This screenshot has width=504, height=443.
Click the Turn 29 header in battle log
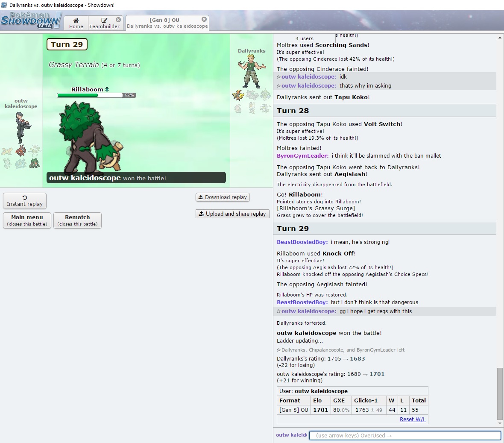[x=385, y=229]
